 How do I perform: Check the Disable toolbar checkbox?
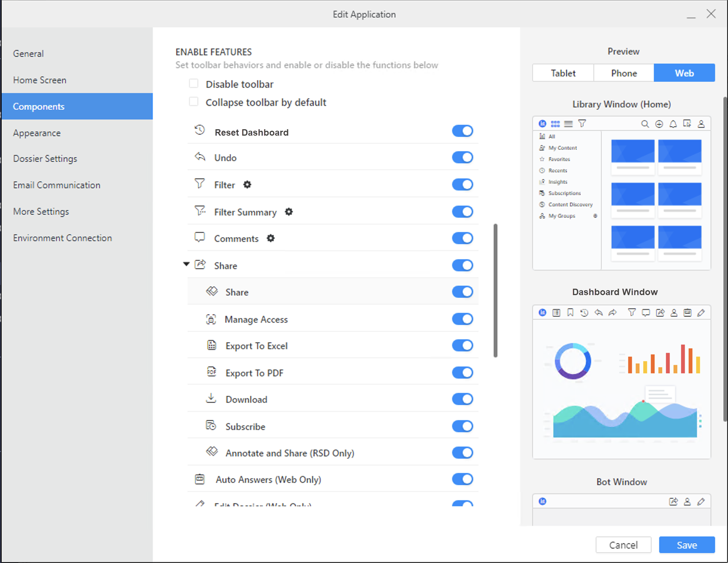point(194,84)
